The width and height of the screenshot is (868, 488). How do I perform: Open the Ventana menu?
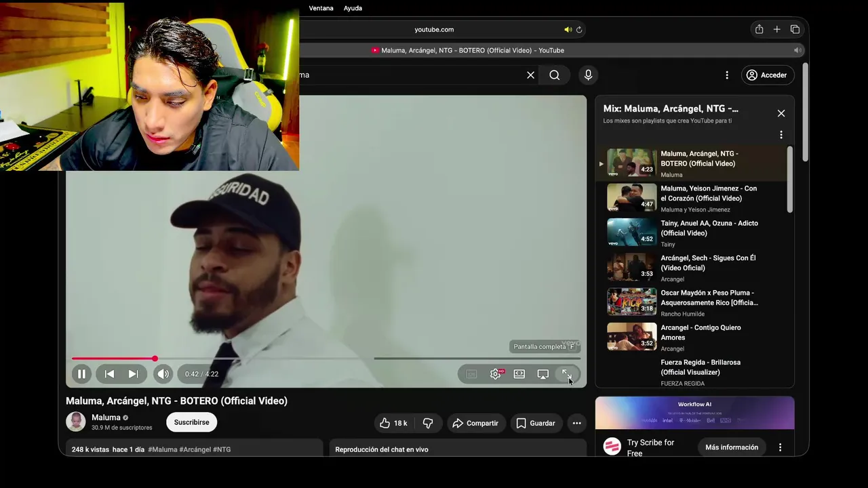click(x=321, y=8)
